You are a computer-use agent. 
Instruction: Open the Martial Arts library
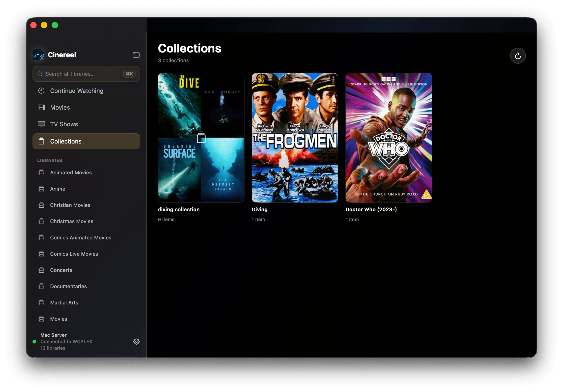click(86, 303)
